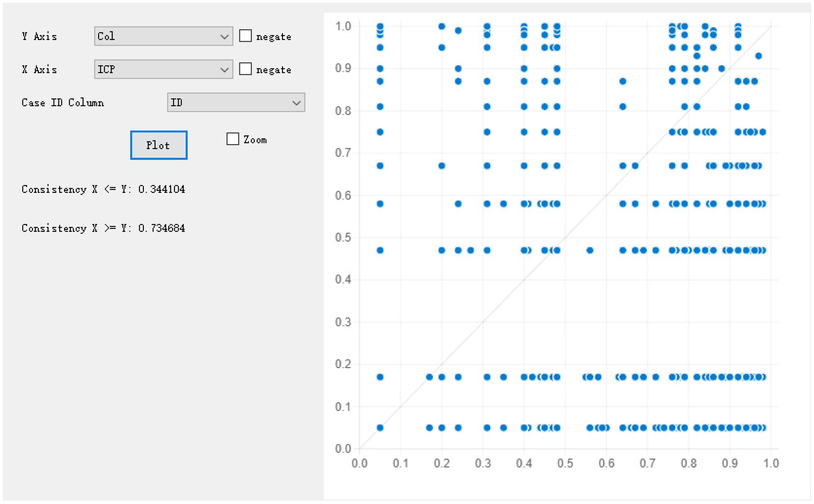This screenshot has height=504, width=814.
Task: Click the Case ID Column label
Action: (63, 103)
